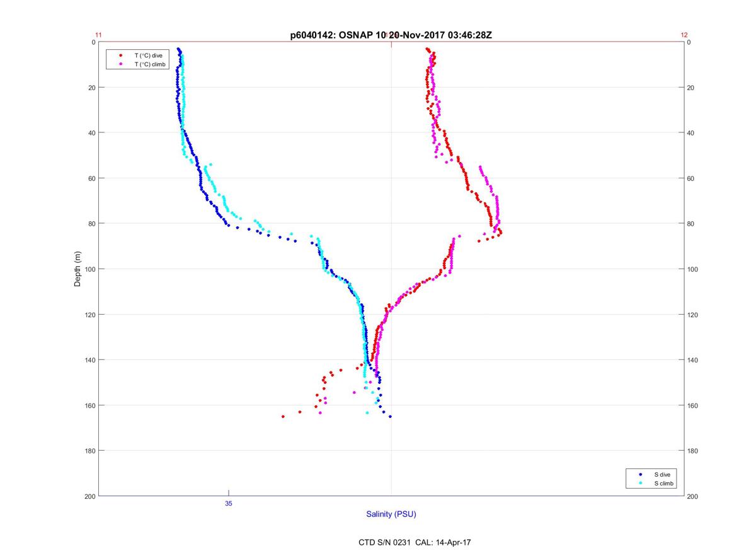The width and height of the screenshot is (756, 558).
Task: Click the '180' tick on the right depth axis
Action: pos(693,451)
